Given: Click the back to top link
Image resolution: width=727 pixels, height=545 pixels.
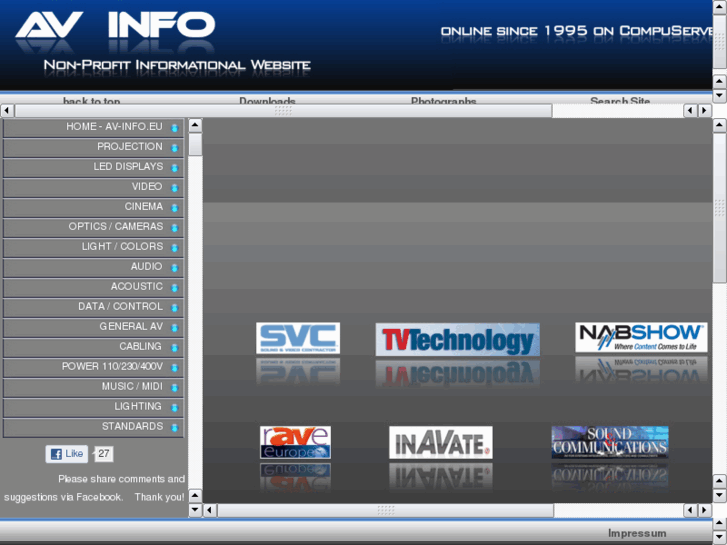Looking at the screenshot, I should click(x=91, y=100).
